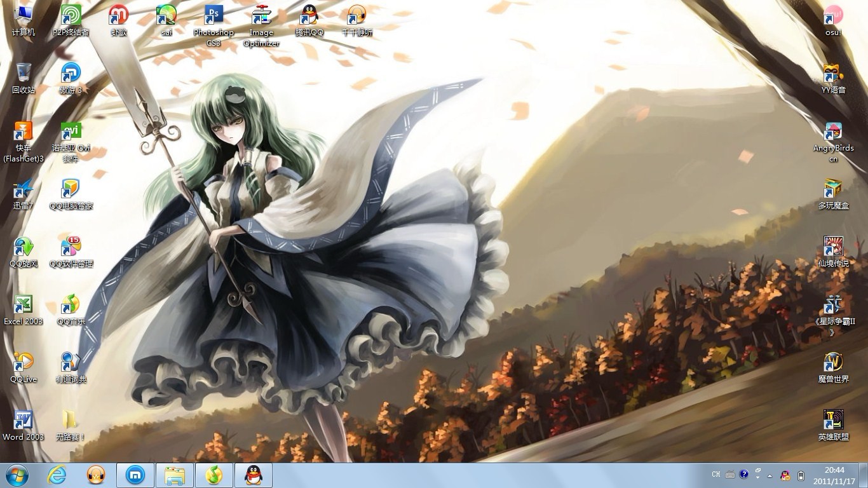Select the AngryBirds cn desktop icon

[833, 132]
